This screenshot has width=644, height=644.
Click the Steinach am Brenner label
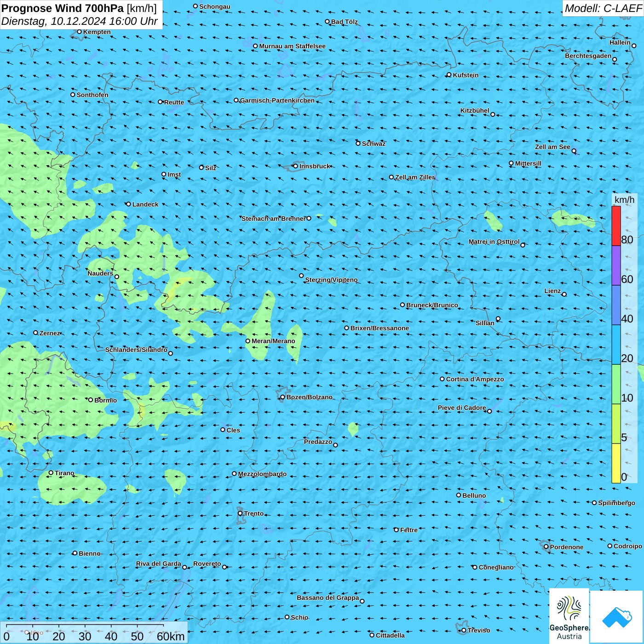273,218
